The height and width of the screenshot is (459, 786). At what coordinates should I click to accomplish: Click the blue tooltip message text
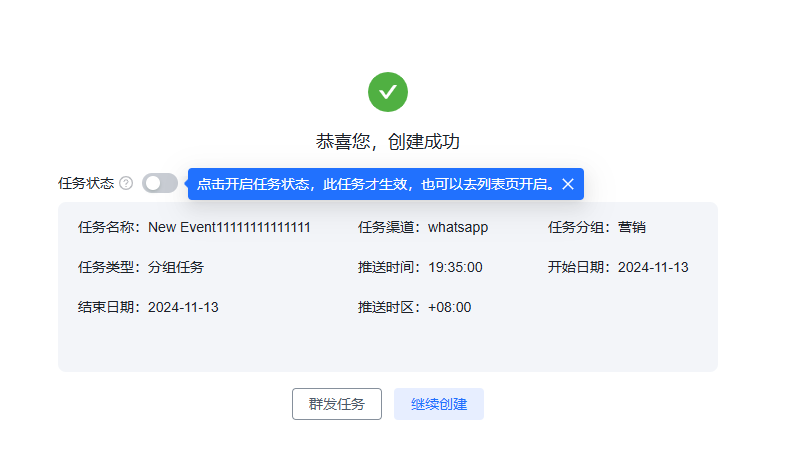click(x=375, y=184)
